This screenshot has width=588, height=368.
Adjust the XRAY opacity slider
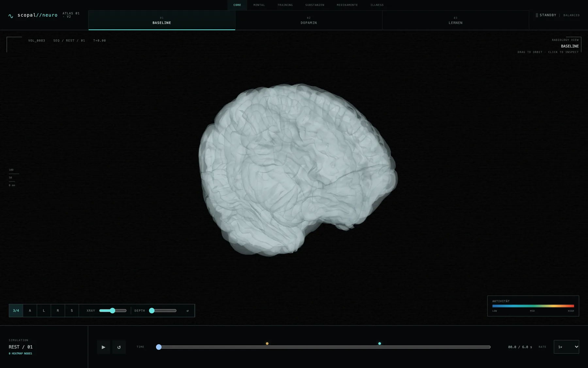(113, 310)
